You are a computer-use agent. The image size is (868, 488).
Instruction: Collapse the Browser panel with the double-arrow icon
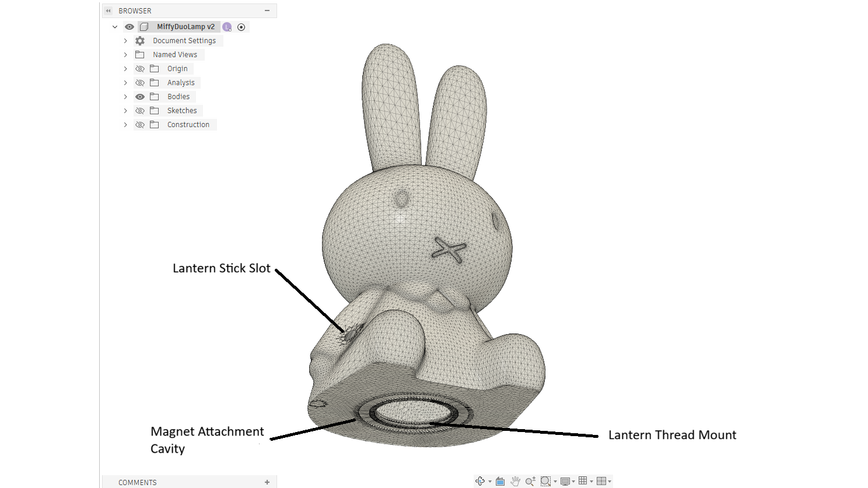[x=108, y=11]
